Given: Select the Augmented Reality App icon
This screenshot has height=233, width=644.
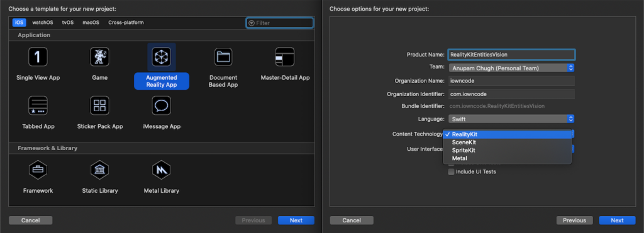Looking at the screenshot, I should [162, 57].
